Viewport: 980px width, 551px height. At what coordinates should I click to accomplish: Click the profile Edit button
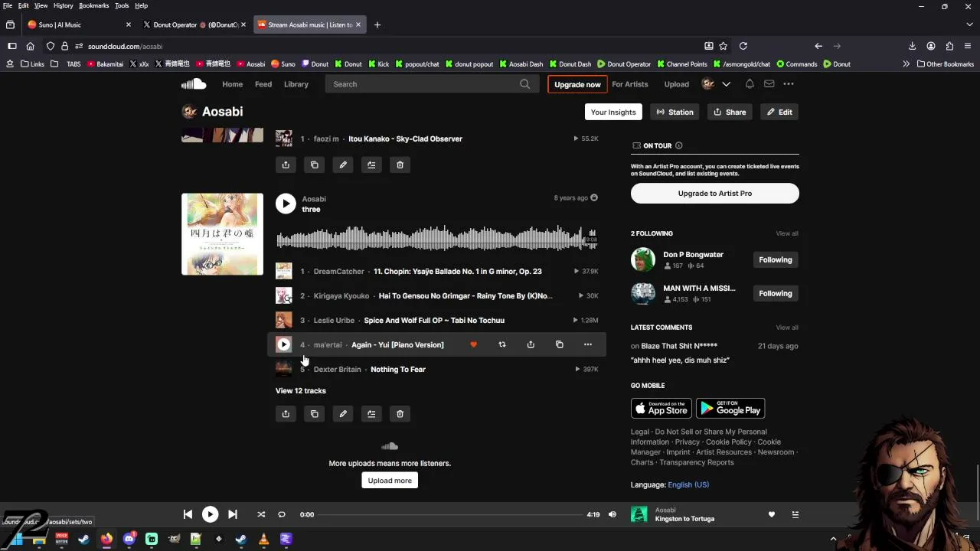click(779, 112)
